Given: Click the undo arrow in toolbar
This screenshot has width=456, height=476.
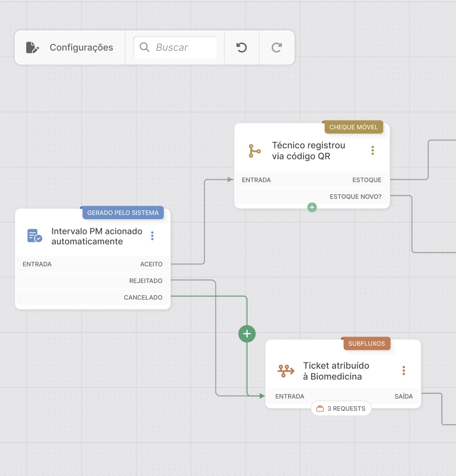Looking at the screenshot, I should (x=242, y=48).
